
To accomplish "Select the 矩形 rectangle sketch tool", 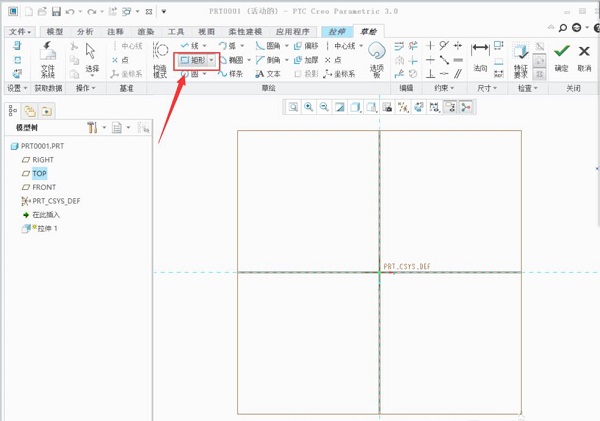I will click(193, 60).
